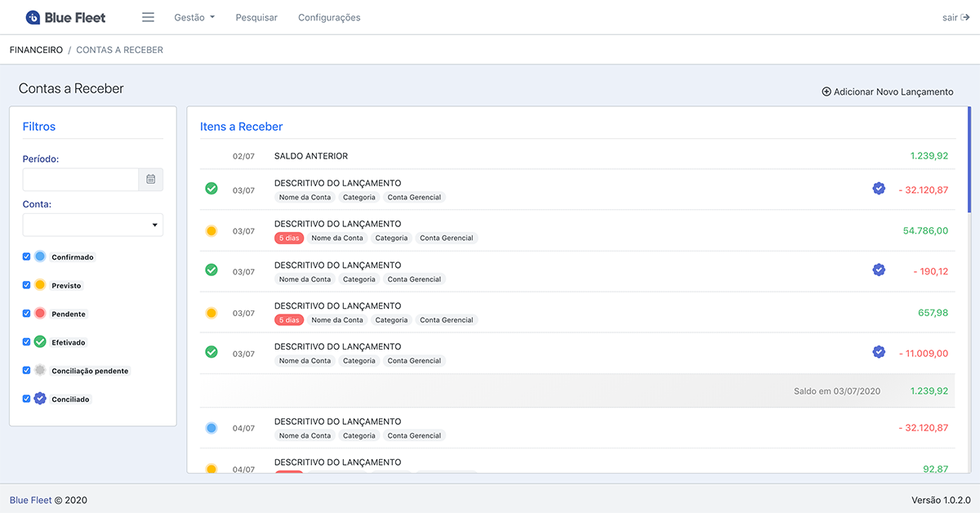Click the sair logout link
980x513 pixels.
coord(955,17)
